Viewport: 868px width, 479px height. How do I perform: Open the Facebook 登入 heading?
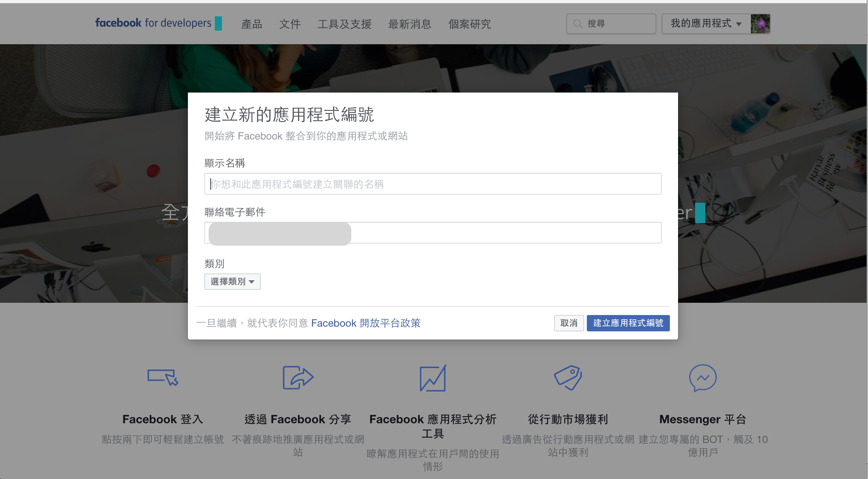[x=163, y=419]
